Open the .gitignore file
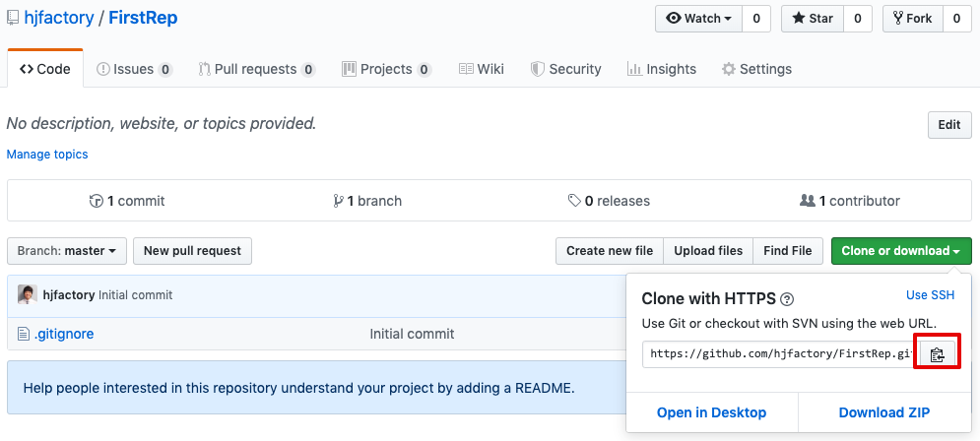 point(64,334)
